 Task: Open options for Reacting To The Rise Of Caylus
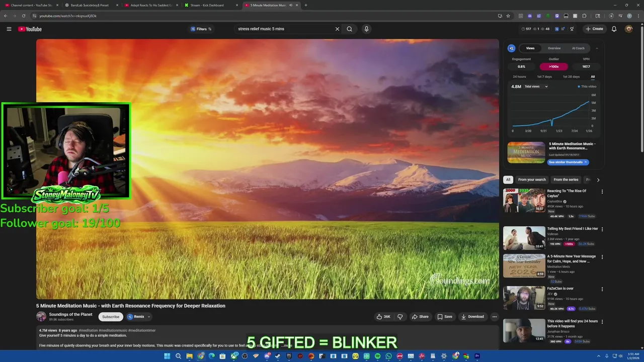pos(602,192)
